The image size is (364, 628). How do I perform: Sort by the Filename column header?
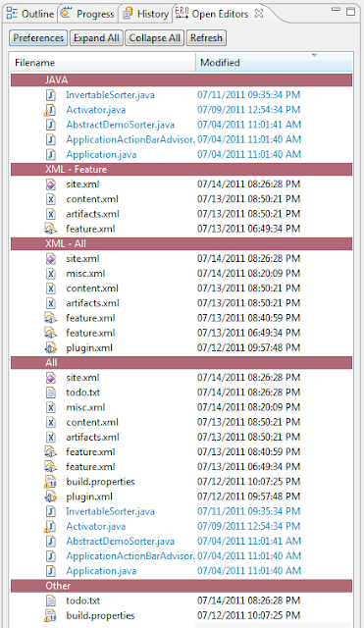tap(102, 63)
